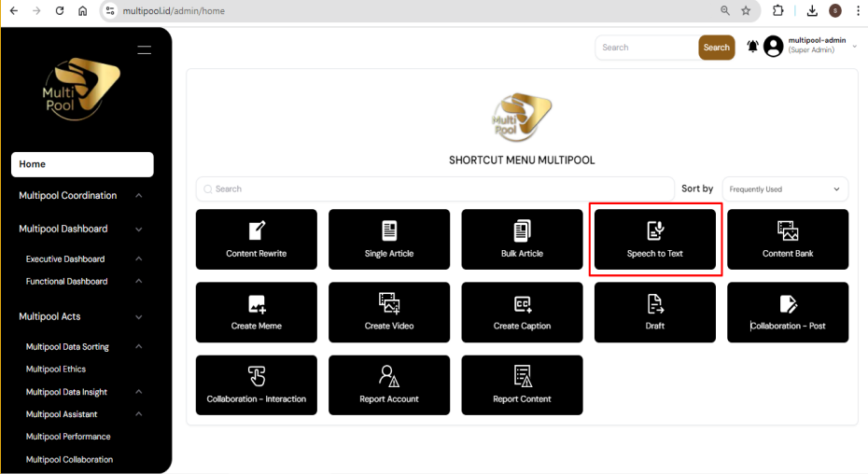This screenshot has height=474, width=868.
Task: Bookmark this page with the star icon
Action: 746,10
